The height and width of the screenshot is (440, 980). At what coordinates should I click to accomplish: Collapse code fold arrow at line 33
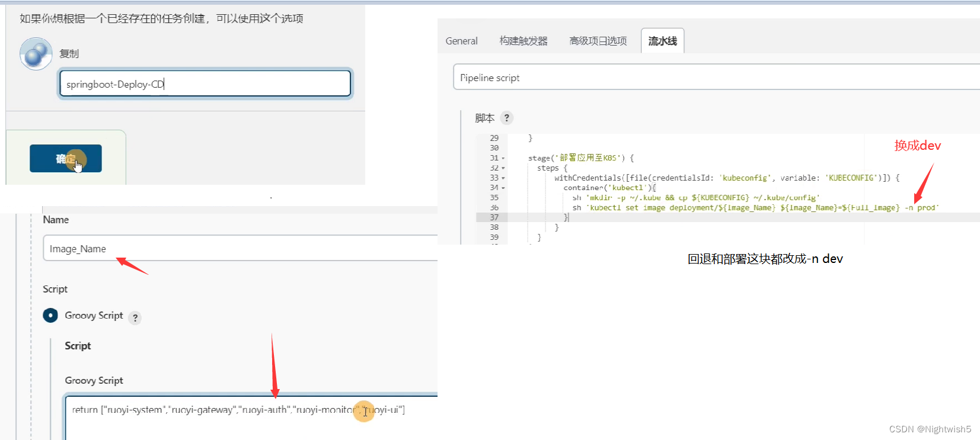point(503,178)
